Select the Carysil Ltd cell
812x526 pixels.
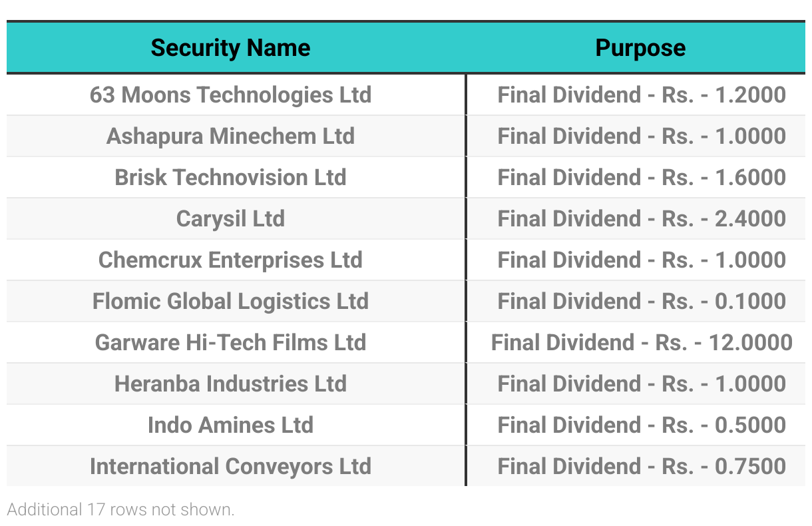tap(230, 218)
